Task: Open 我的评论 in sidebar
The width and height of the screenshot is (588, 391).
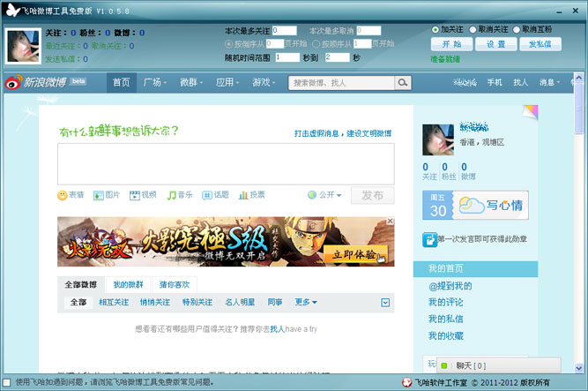Action: click(445, 303)
